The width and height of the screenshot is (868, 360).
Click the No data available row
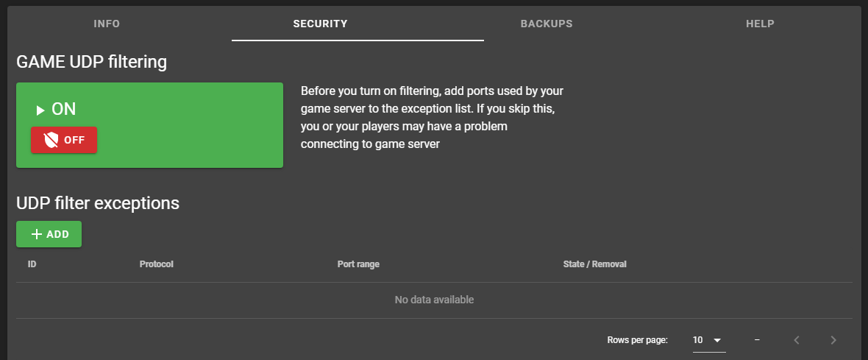(434, 300)
